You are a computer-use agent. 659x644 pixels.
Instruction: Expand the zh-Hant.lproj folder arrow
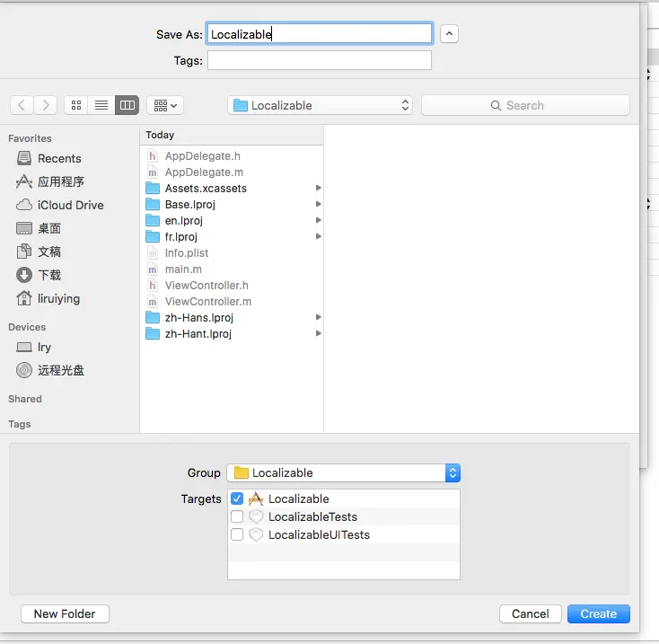coord(318,333)
